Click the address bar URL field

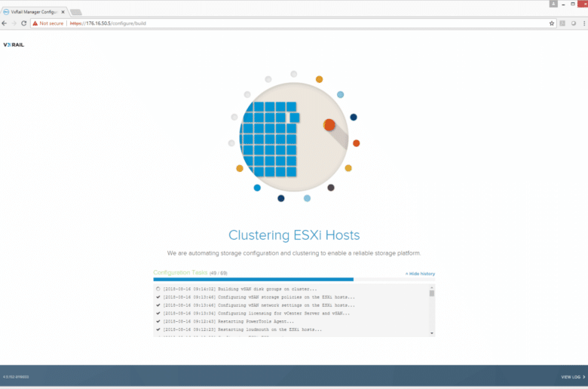[292, 23]
